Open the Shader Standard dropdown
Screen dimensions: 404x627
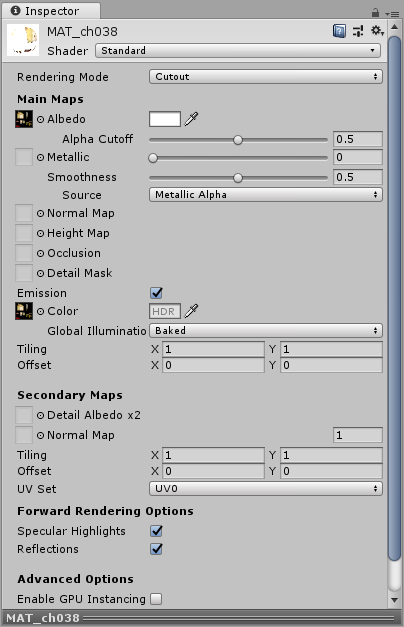coord(238,51)
